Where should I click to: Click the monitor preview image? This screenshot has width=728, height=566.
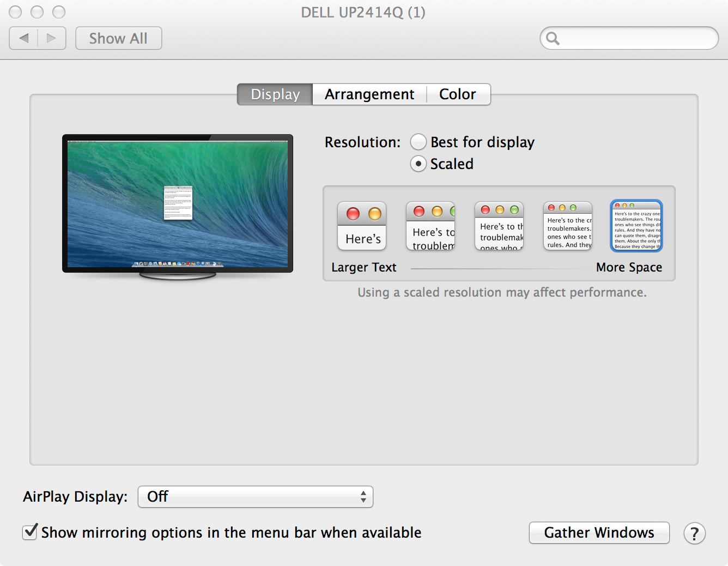[178, 206]
